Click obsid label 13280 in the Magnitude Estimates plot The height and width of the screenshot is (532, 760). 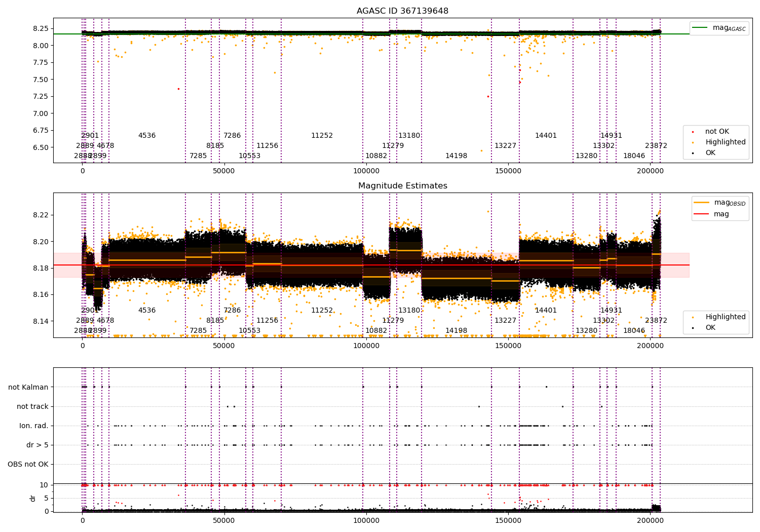[586, 330]
